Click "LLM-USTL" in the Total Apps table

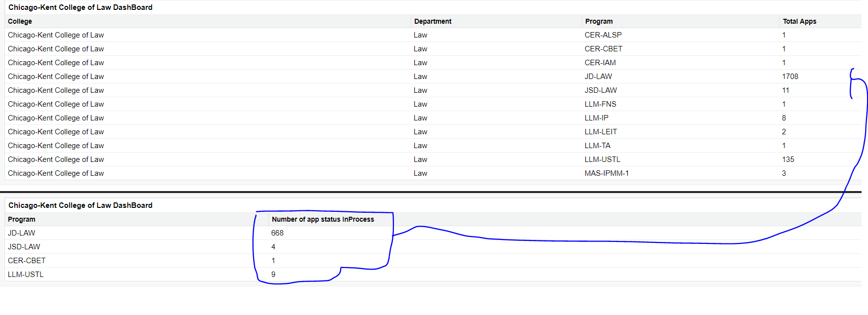pos(603,159)
